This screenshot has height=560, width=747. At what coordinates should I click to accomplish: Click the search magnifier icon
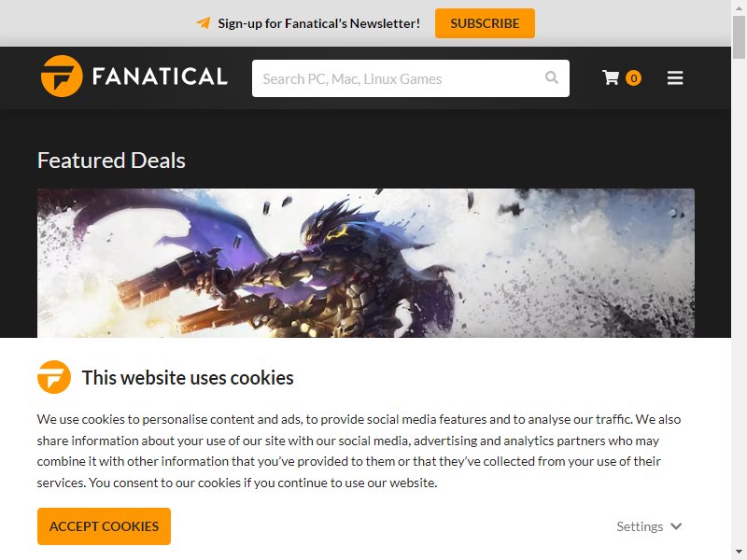pos(551,77)
